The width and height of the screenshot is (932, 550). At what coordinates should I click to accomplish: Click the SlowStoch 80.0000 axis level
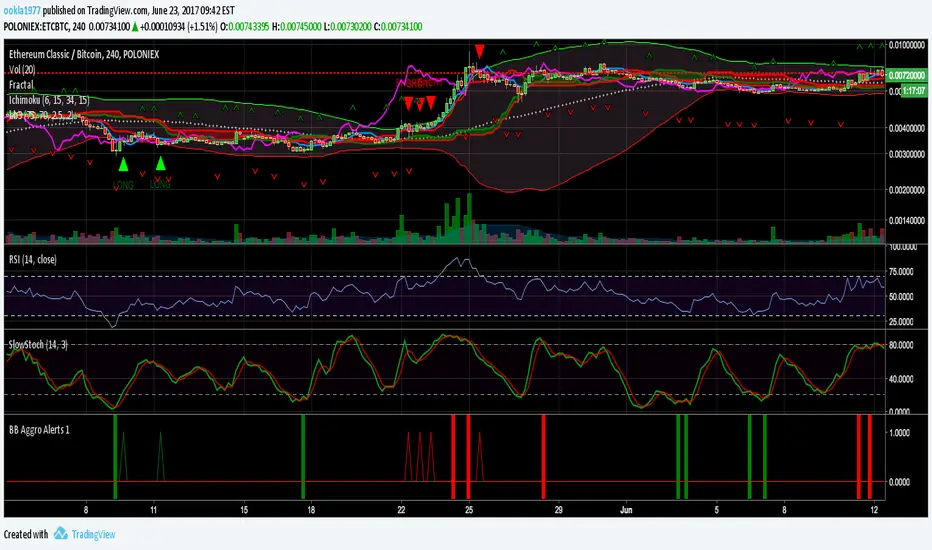902,345
